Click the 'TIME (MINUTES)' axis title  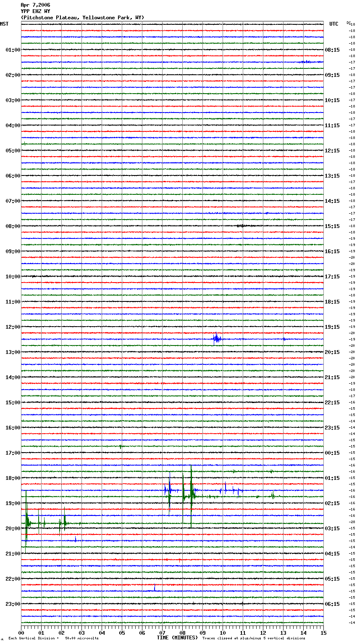[177, 638]
